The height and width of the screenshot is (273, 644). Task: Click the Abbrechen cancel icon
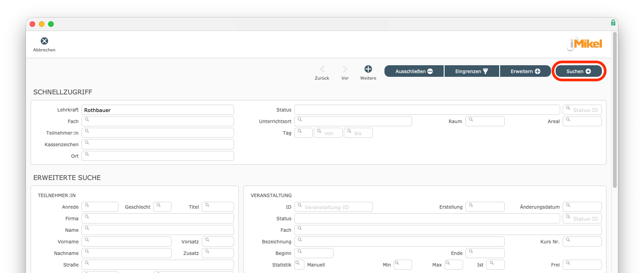pos(44,41)
